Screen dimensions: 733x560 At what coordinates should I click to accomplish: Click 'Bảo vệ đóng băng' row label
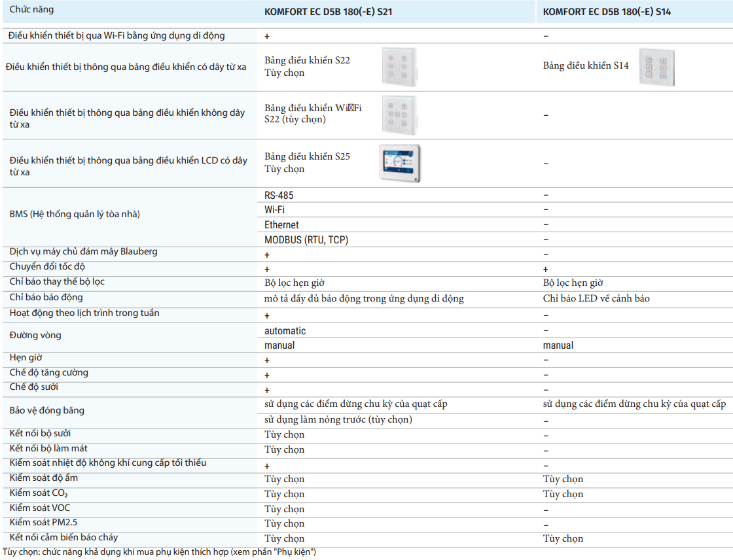point(46,410)
